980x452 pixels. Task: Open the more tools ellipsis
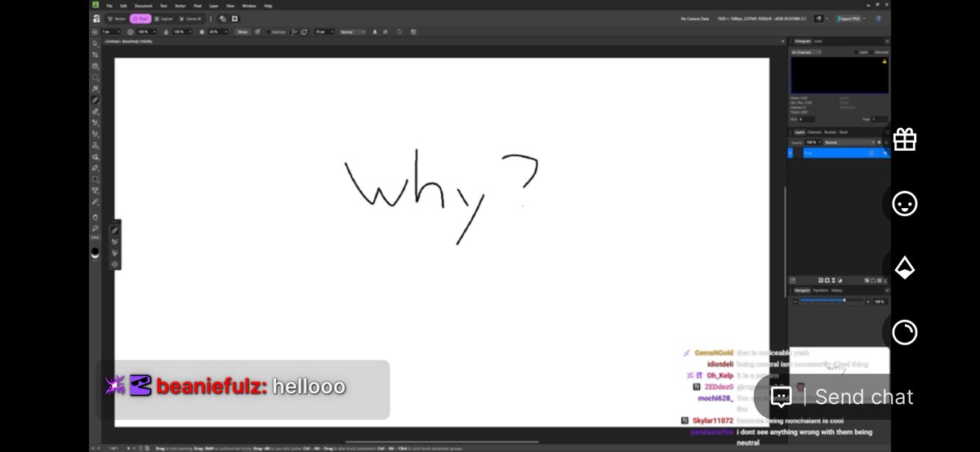click(96, 237)
